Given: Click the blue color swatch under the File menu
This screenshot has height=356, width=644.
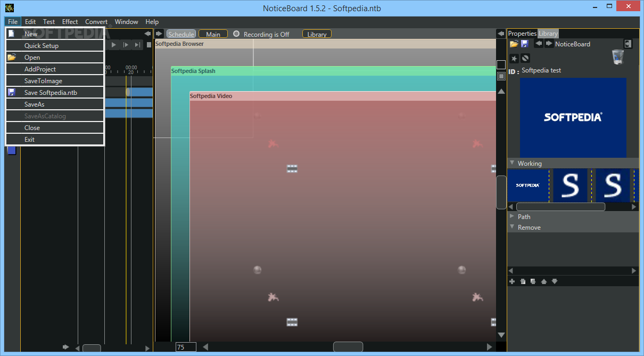Looking at the screenshot, I should click(x=12, y=150).
